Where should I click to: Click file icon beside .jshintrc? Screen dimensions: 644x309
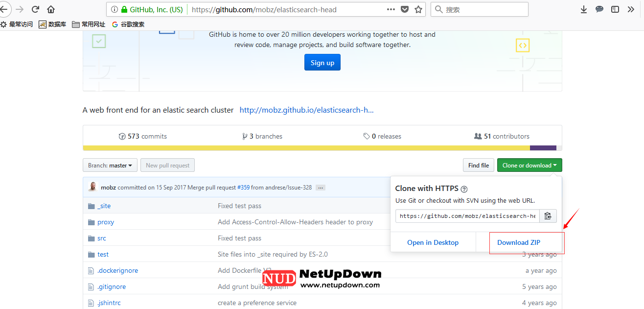[91, 303]
